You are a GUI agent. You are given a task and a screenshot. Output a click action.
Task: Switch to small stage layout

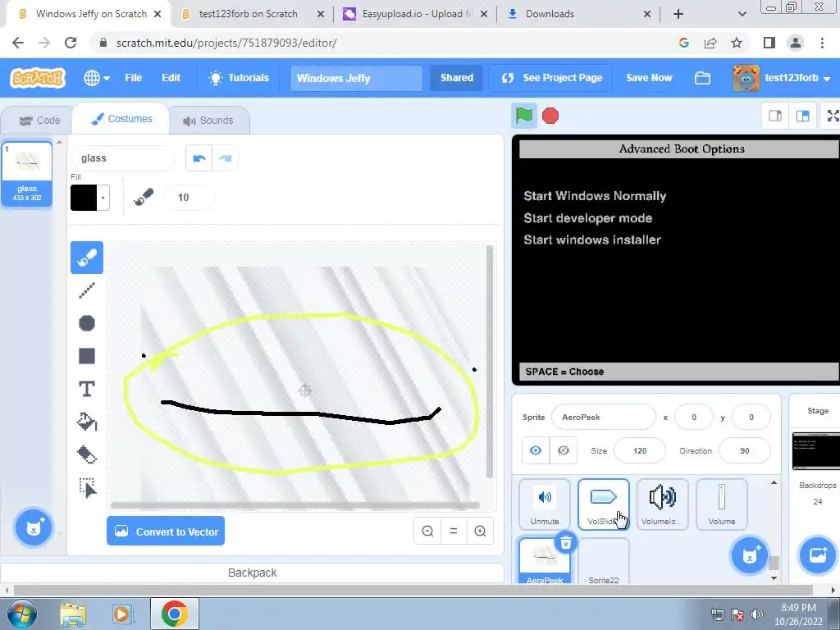click(775, 116)
